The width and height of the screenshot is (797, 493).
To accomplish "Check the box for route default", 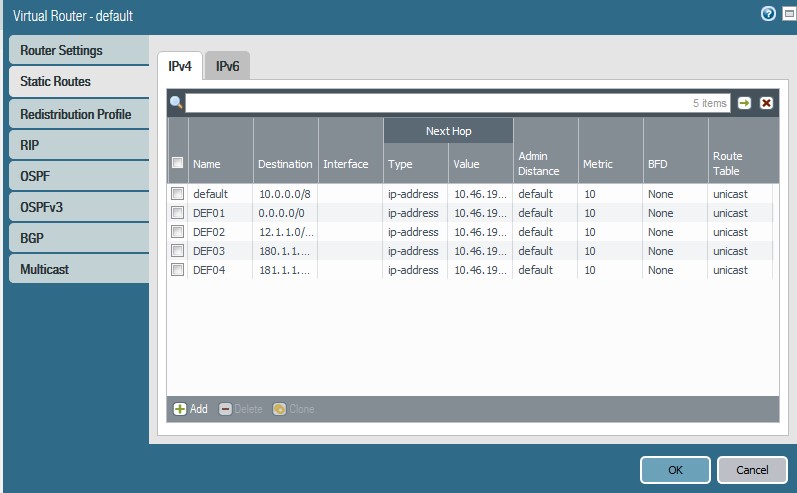I will click(177, 194).
